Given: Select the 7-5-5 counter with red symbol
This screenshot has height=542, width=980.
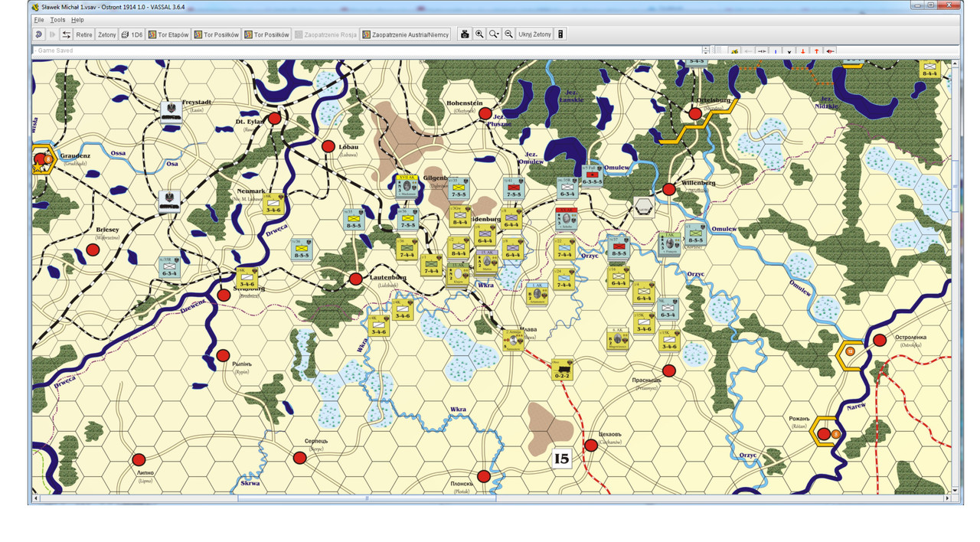Looking at the screenshot, I should 513,188.
